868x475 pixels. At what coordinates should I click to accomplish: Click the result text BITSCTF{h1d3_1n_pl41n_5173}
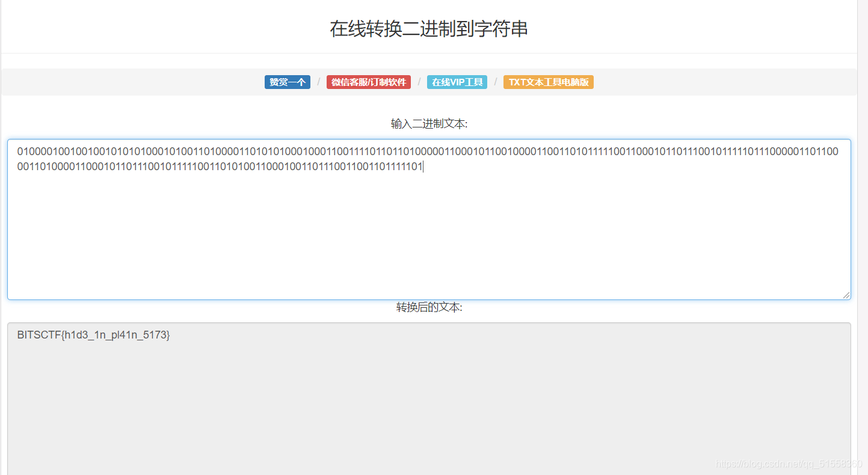pyautogui.click(x=94, y=336)
